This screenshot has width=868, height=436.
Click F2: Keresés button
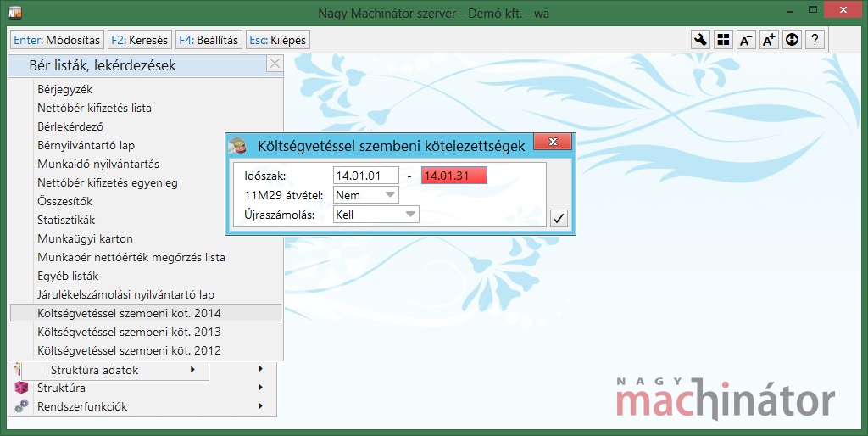(140, 40)
